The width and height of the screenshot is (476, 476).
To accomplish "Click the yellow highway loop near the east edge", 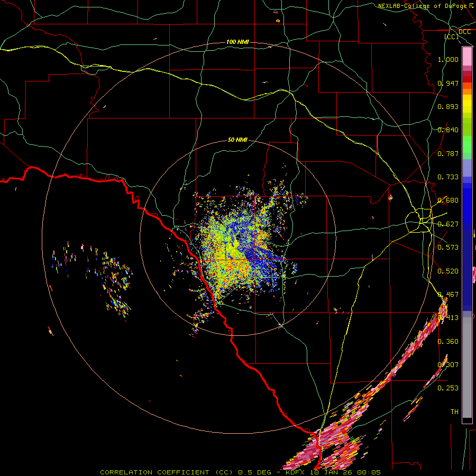I will [x=418, y=221].
